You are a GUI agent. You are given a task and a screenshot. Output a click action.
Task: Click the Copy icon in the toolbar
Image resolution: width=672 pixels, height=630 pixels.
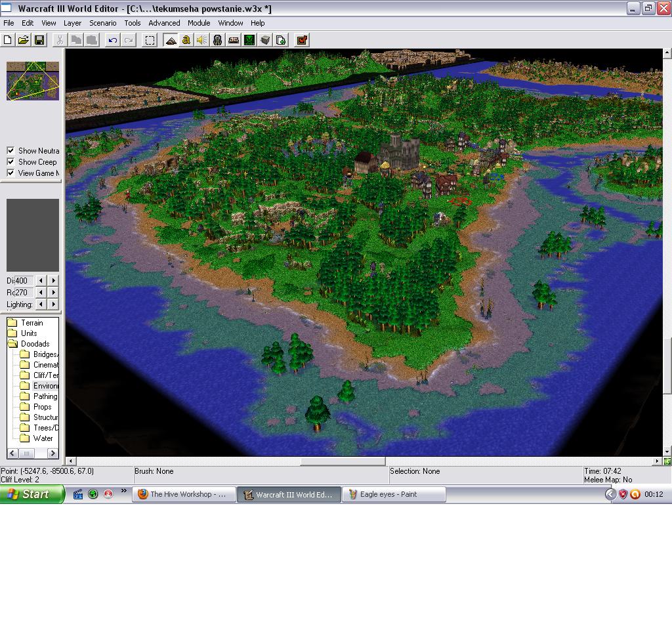[x=76, y=40]
